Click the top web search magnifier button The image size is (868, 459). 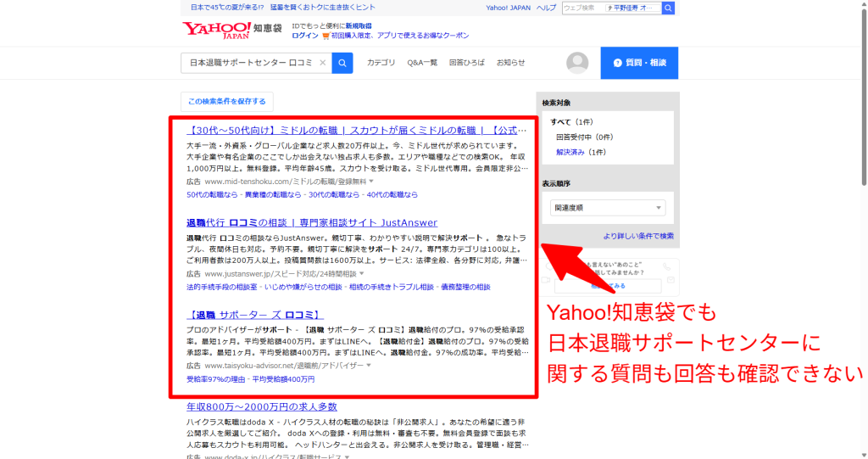pos(668,8)
